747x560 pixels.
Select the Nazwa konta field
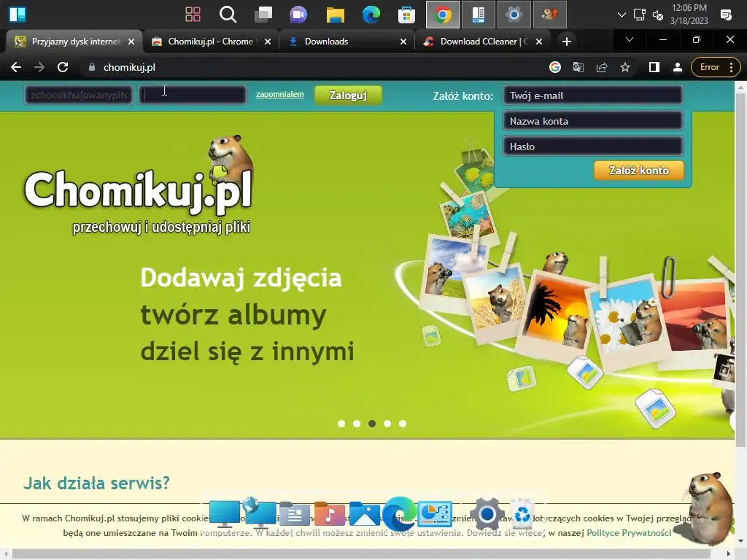coord(592,121)
